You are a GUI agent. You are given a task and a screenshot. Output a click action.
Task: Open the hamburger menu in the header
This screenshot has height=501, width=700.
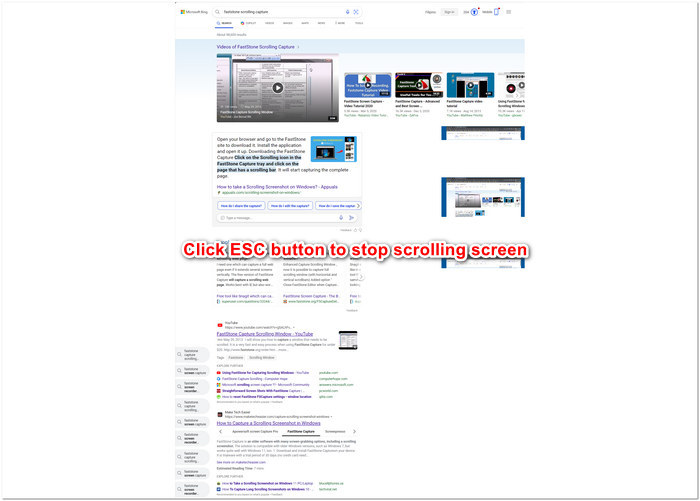click(508, 12)
